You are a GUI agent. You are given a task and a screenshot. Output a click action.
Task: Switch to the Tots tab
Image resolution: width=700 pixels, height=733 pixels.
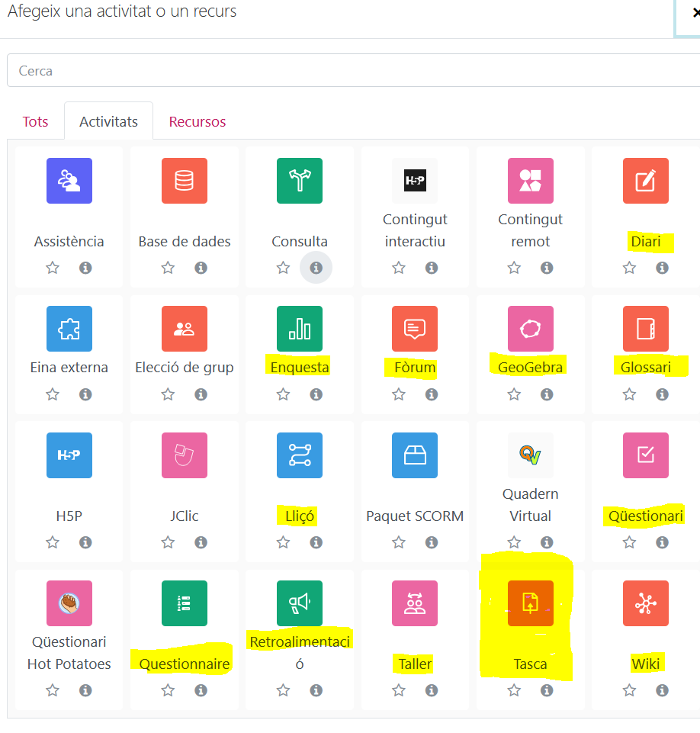[36, 122]
